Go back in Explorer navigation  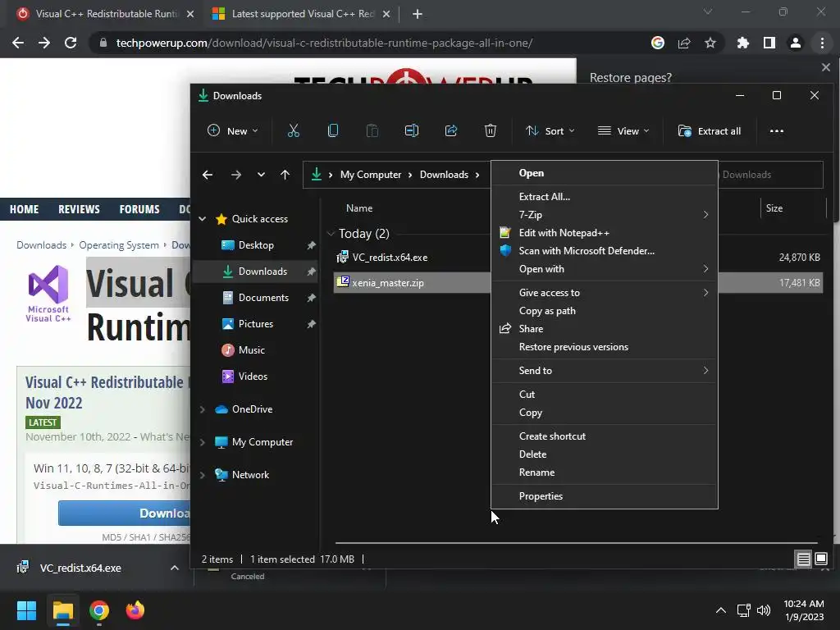[x=208, y=175]
